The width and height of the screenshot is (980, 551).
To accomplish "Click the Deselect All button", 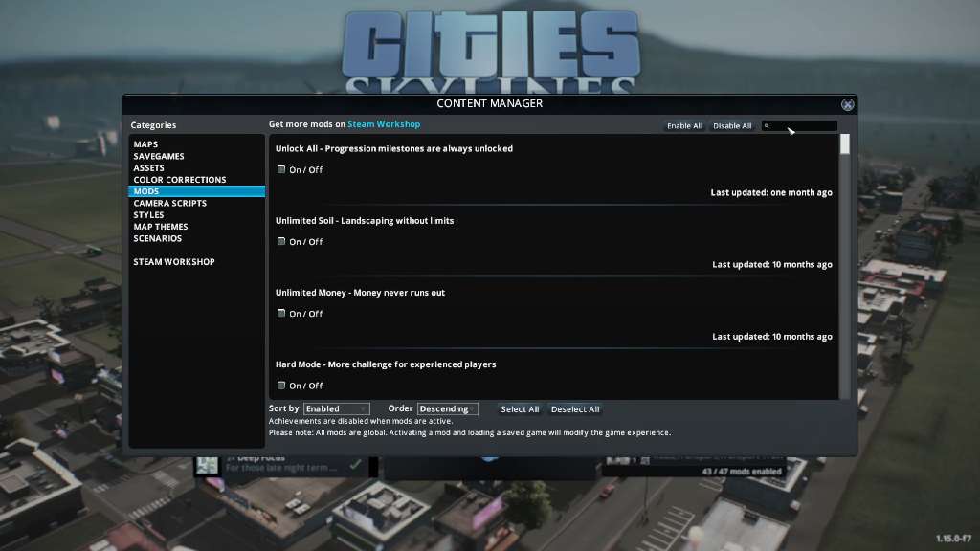I will (575, 409).
